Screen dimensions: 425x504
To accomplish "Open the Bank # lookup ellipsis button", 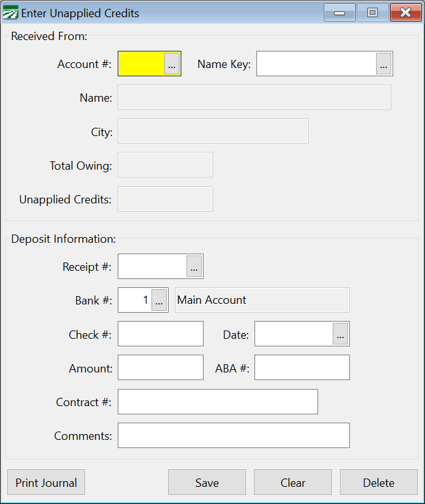I will 159,300.
